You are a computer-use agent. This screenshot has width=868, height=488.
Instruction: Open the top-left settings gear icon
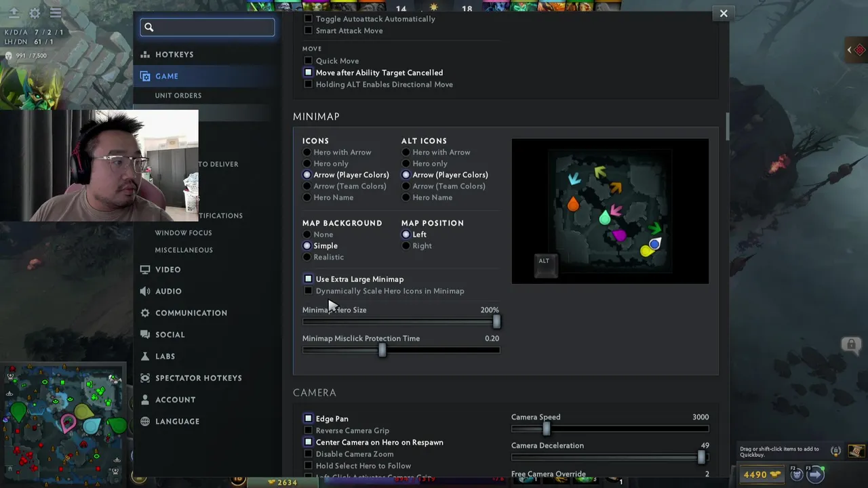[x=35, y=13]
